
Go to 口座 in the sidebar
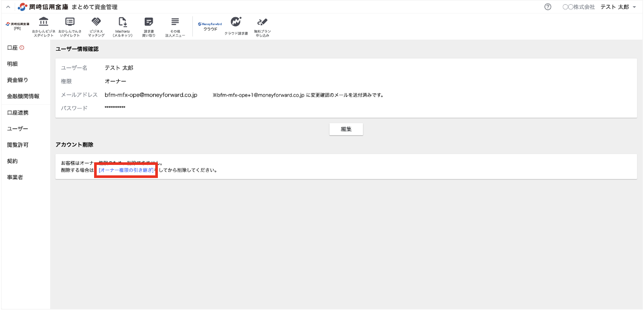pos(12,47)
